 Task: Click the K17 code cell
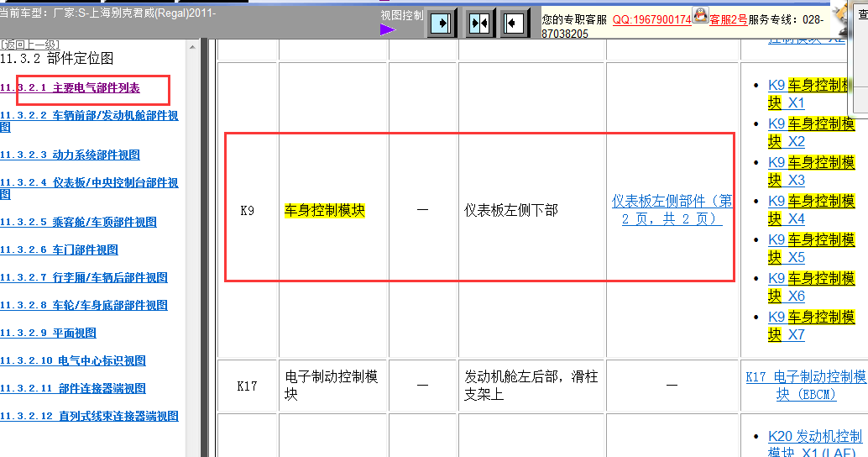point(247,386)
